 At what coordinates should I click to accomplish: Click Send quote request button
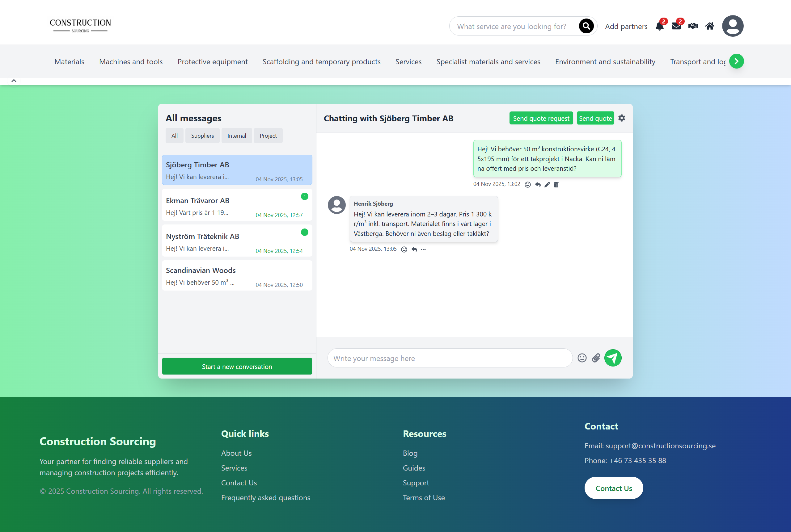pyautogui.click(x=541, y=118)
